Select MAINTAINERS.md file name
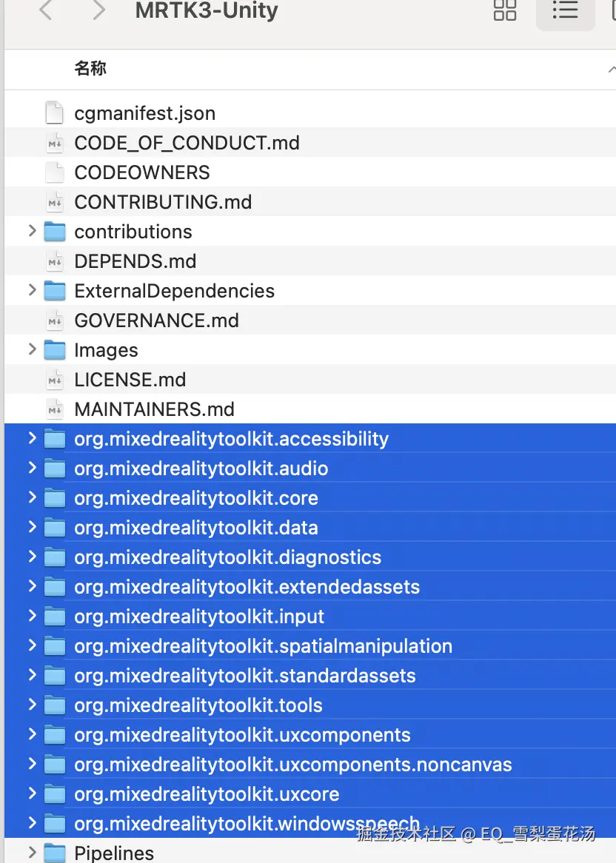This screenshot has height=863, width=616. click(x=155, y=409)
